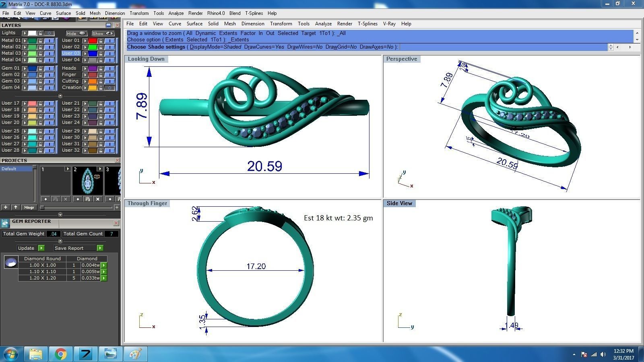The width and height of the screenshot is (644, 362).
Task: Click the Layers panel dock icon
Action: point(108,25)
